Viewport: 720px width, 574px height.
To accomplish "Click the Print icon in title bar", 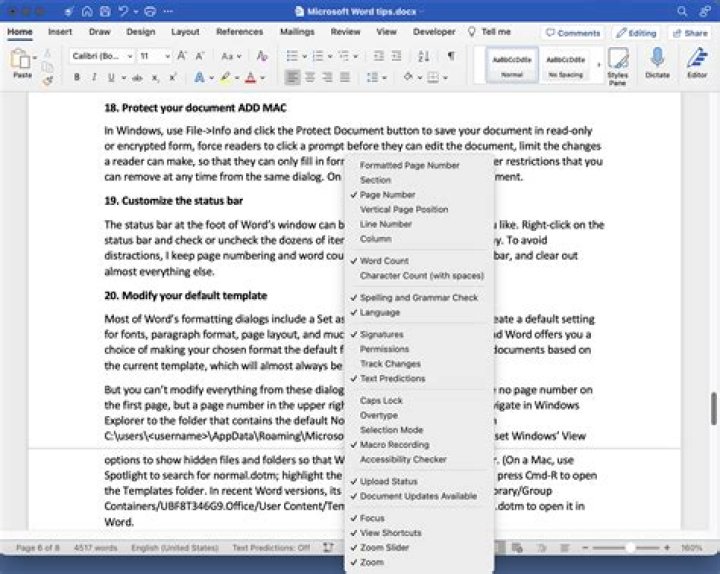I will 150,11.
